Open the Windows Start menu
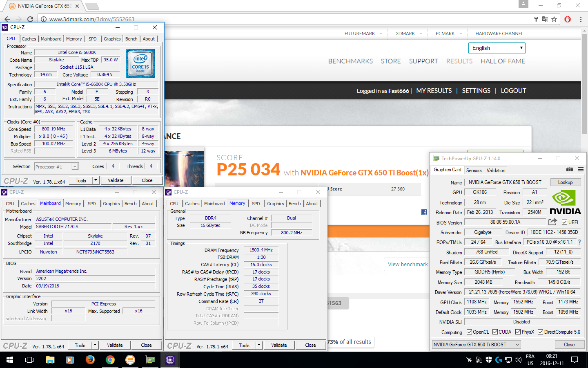The width and height of the screenshot is (588, 368). pyautogui.click(x=10, y=360)
